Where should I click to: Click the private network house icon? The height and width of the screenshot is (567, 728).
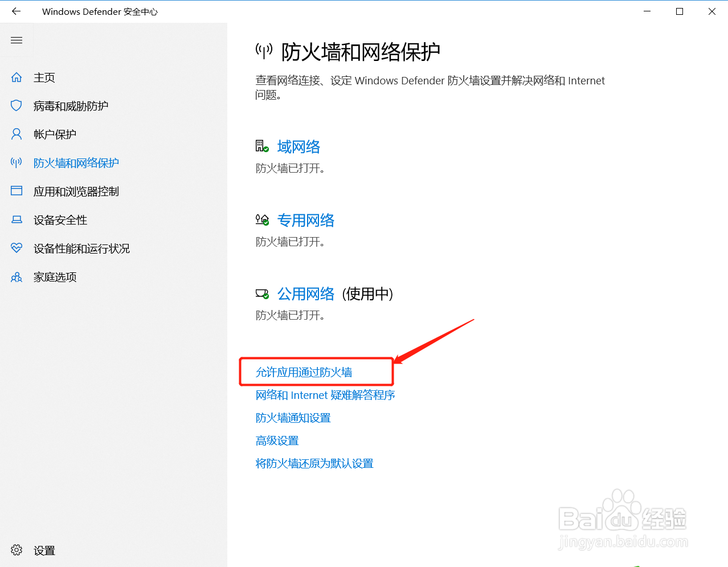click(262, 220)
